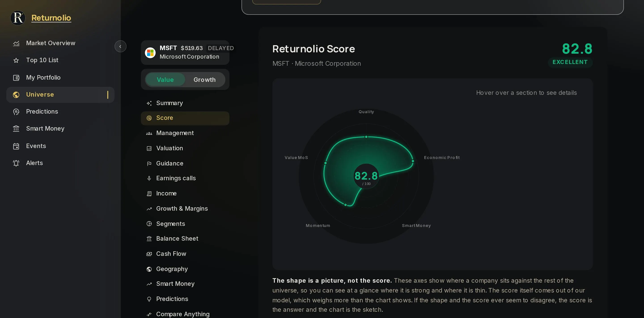Click the Events calendar icon
Screen dimensions: 644x318
(16, 146)
